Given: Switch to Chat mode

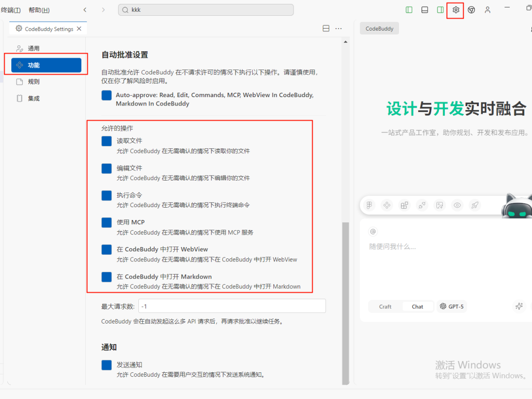Looking at the screenshot, I should point(417,306).
